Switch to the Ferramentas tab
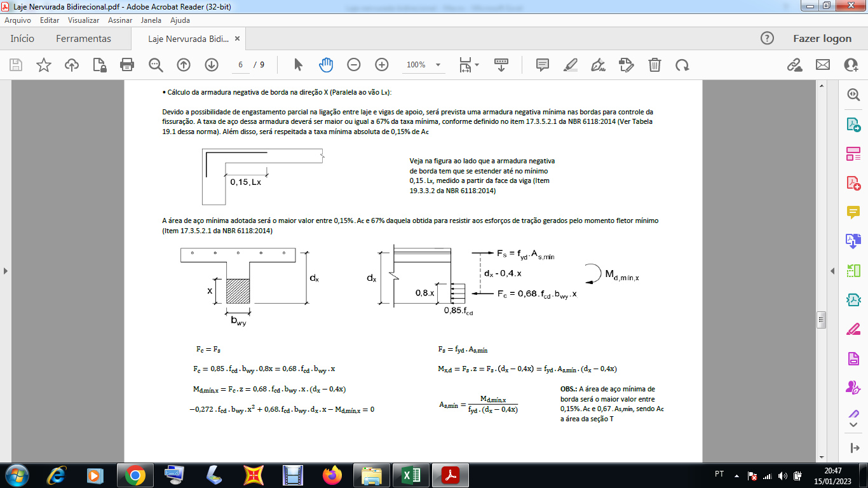This screenshot has height=488, width=868. (83, 39)
